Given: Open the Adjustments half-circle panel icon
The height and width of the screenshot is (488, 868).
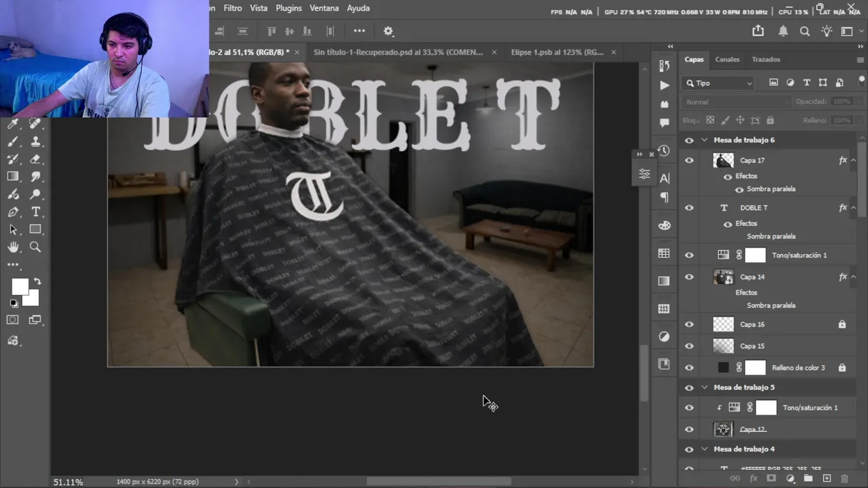Looking at the screenshot, I should point(664,337).
